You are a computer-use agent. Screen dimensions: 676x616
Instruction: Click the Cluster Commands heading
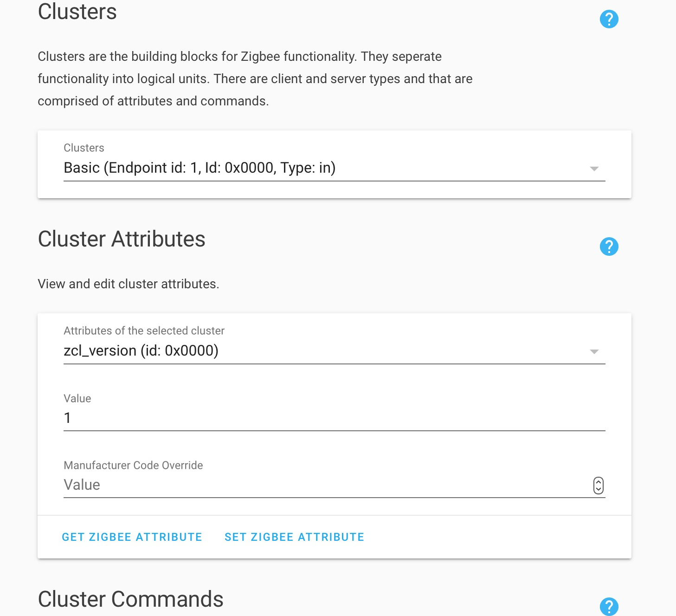130,599
